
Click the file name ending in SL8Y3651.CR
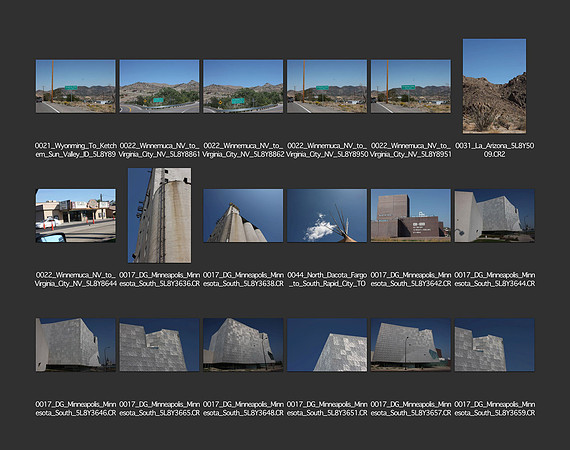click(x=327, y=409)
